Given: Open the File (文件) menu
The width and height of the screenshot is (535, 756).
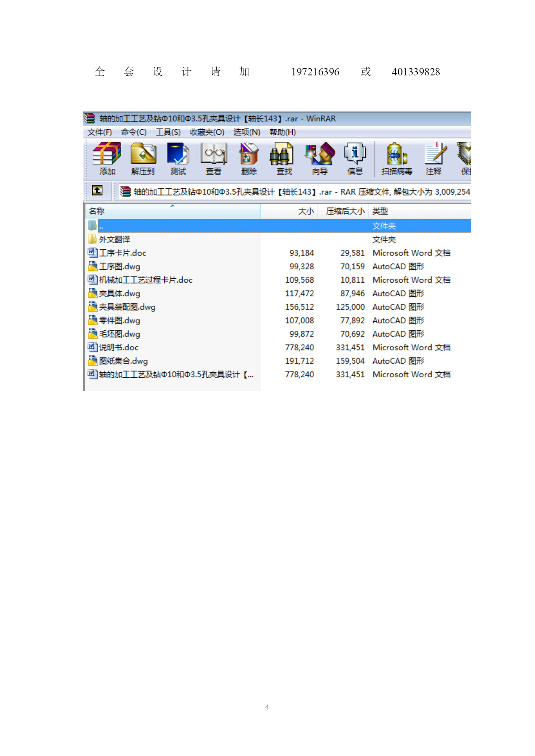Looking at the screenshot, I should point(100,132).
